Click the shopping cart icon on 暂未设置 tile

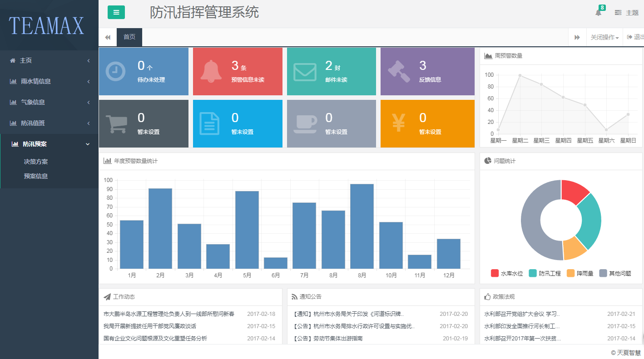pyautogui.click(x=116, y=123)
